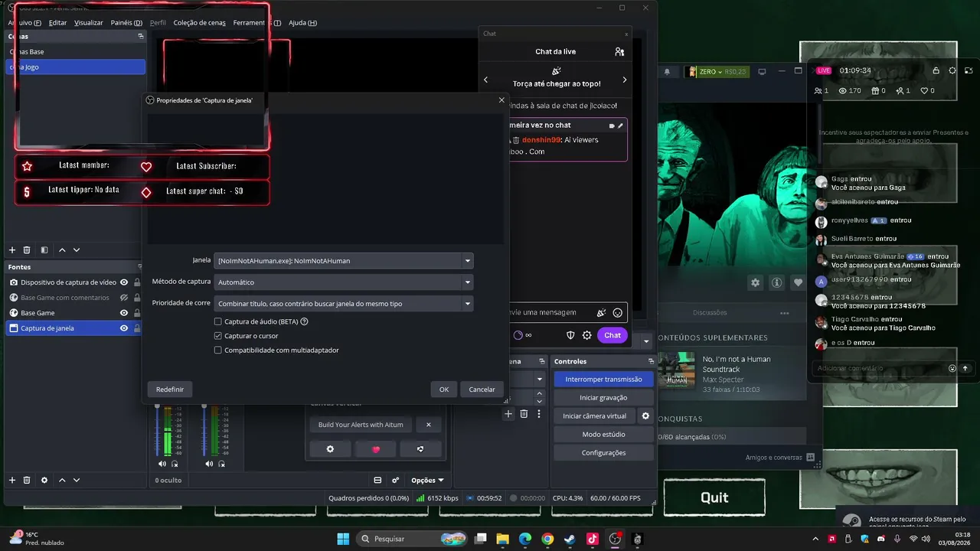The height and width of the screenshot is (551, 980).
Task: Click the Aitum pink heart button
Action: click(375, 449)
